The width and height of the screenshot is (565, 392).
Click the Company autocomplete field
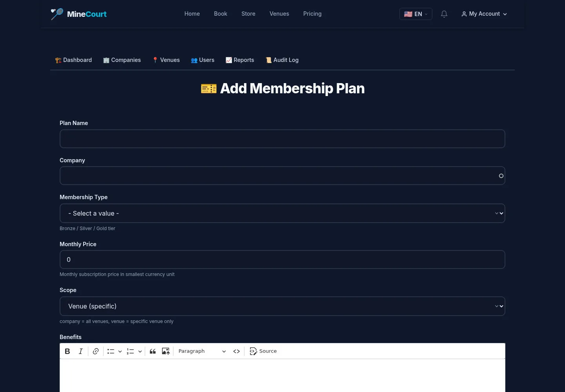[282, 176]
